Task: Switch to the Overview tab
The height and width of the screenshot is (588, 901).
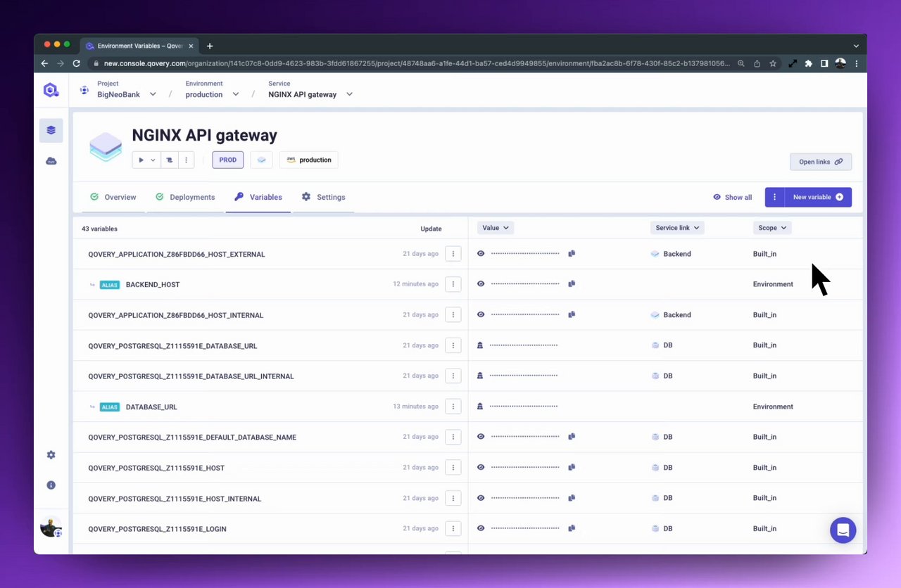Action: [113, 198]
